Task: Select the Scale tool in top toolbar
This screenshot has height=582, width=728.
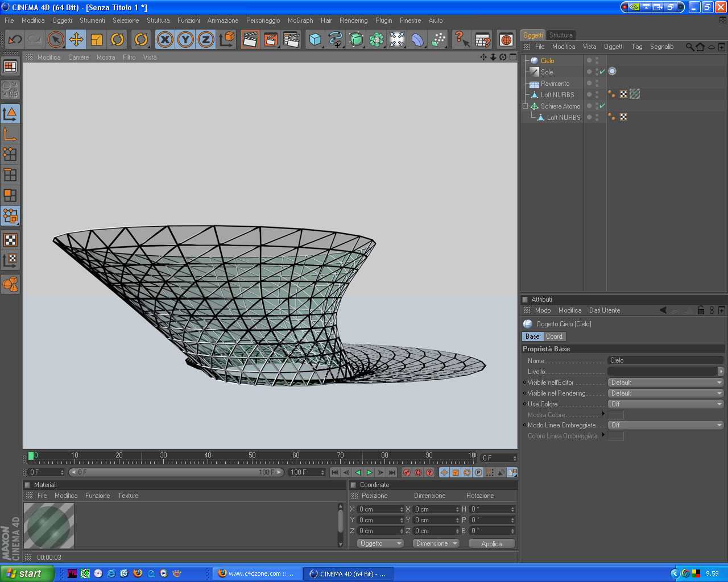Action: (97, 39)
